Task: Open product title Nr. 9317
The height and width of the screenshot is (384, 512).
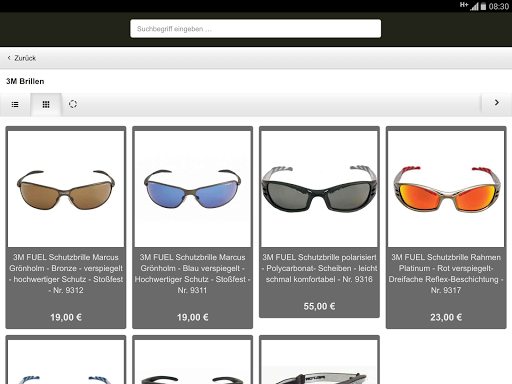Action: click(446, 274)
